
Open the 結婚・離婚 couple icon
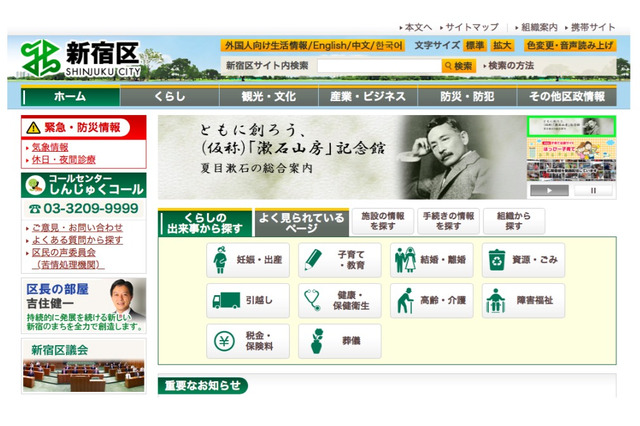coord(431,260)
